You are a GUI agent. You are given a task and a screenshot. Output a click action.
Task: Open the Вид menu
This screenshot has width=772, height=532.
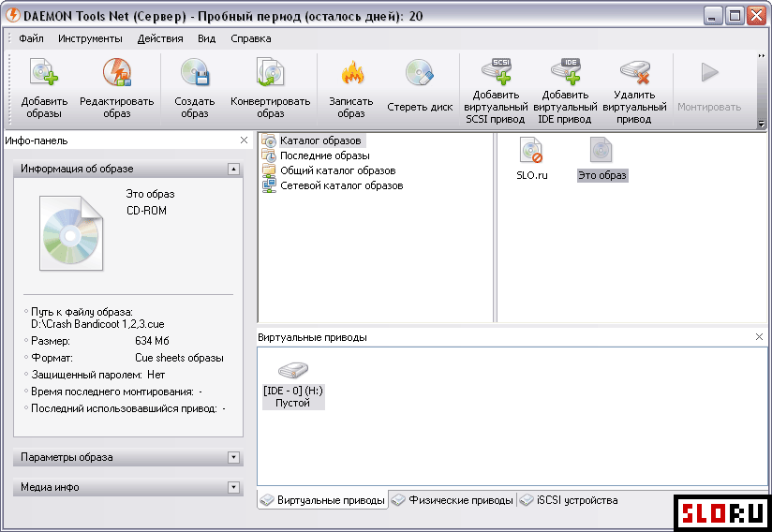click(207, 38)
